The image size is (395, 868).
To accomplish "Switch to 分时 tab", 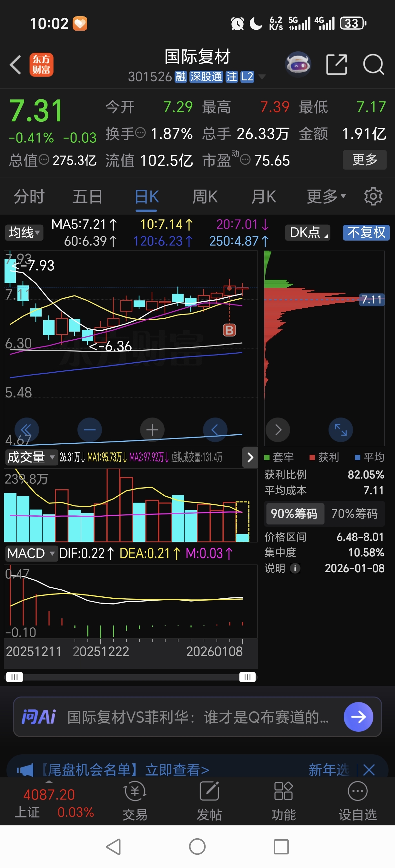I will [x=29, y=196].
